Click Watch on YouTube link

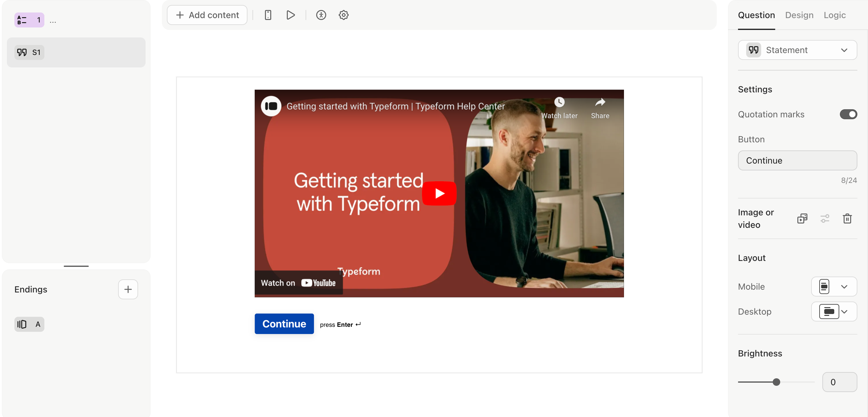[x=298, y=283]
